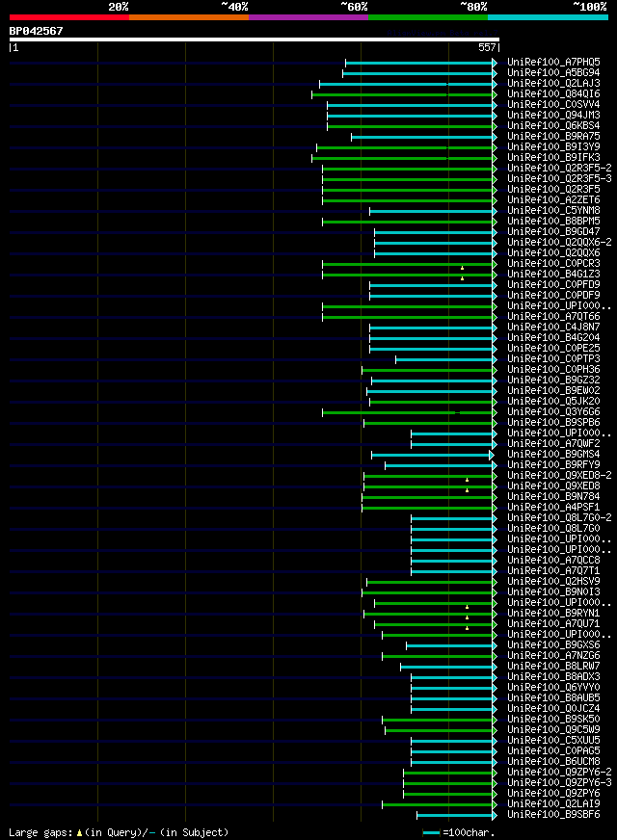617x840 pixels.
Task: Select the UniRef100_B9IFK3 label
Action: pyautogui.click(x=553, y=158)
